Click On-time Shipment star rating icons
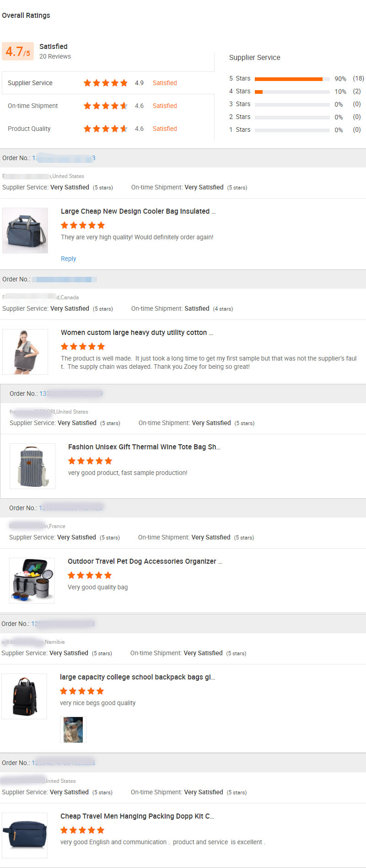 pyautogui.click(x=106, y=106)
